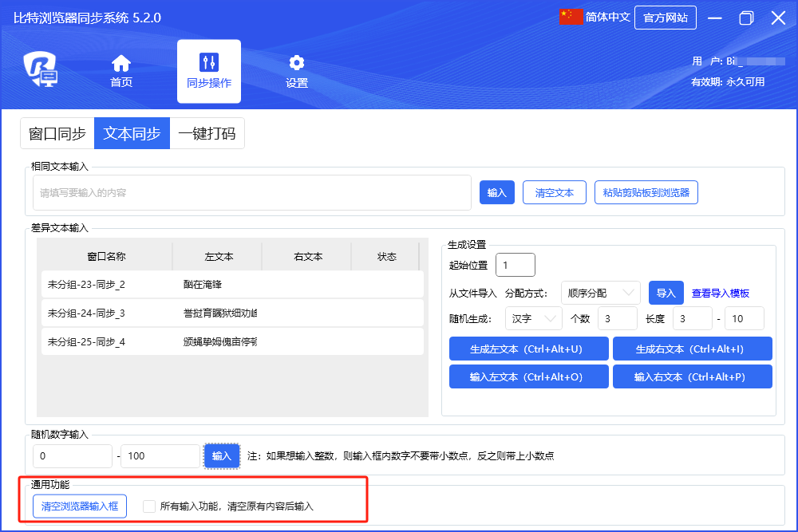
Task: Click the 起始位置 input box
Action: [515, 265]
